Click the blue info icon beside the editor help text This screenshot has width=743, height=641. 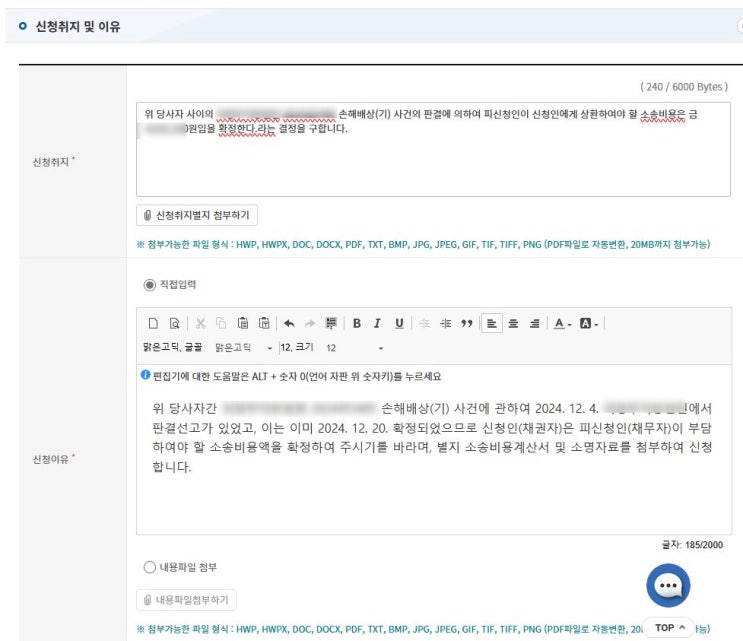tap(145, 375)
